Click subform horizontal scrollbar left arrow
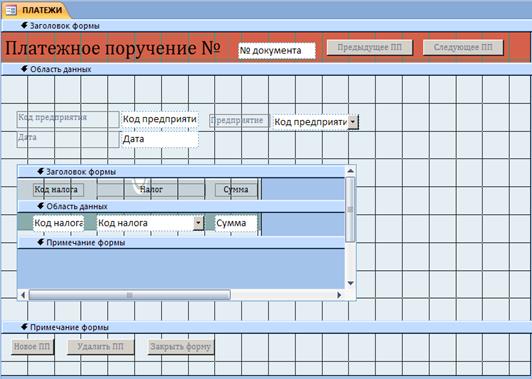This screenshot has width=532, height=379. point(23,295)
